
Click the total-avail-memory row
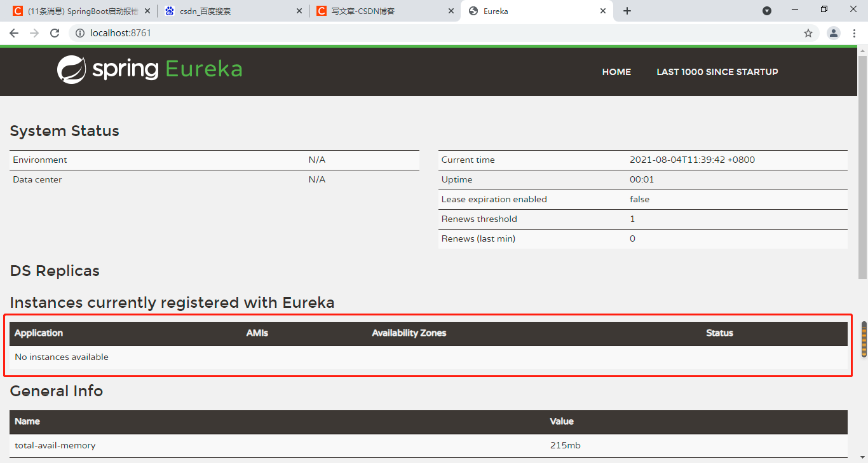tap(428, 446)
